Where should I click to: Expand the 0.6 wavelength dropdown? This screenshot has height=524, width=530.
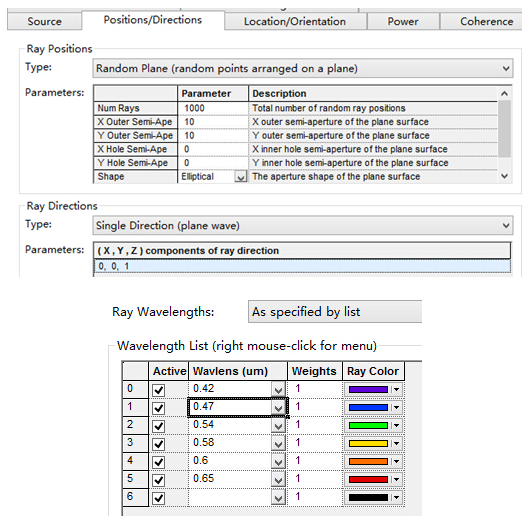click(x=279, y=461)
